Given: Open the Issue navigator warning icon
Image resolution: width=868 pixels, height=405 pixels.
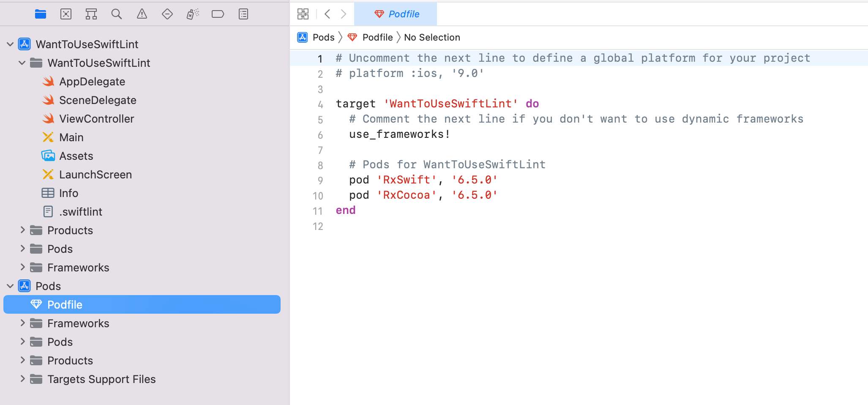Looking at the screenshot, I should [x=142, y=14].
